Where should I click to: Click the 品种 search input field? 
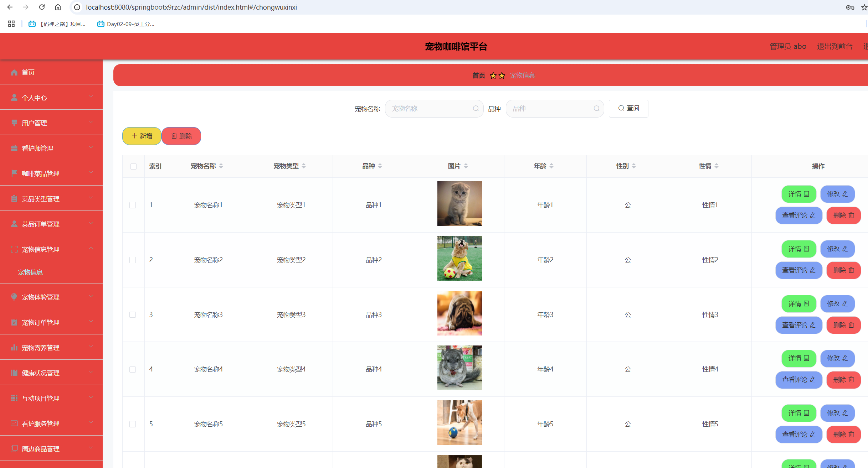point(551,109)
